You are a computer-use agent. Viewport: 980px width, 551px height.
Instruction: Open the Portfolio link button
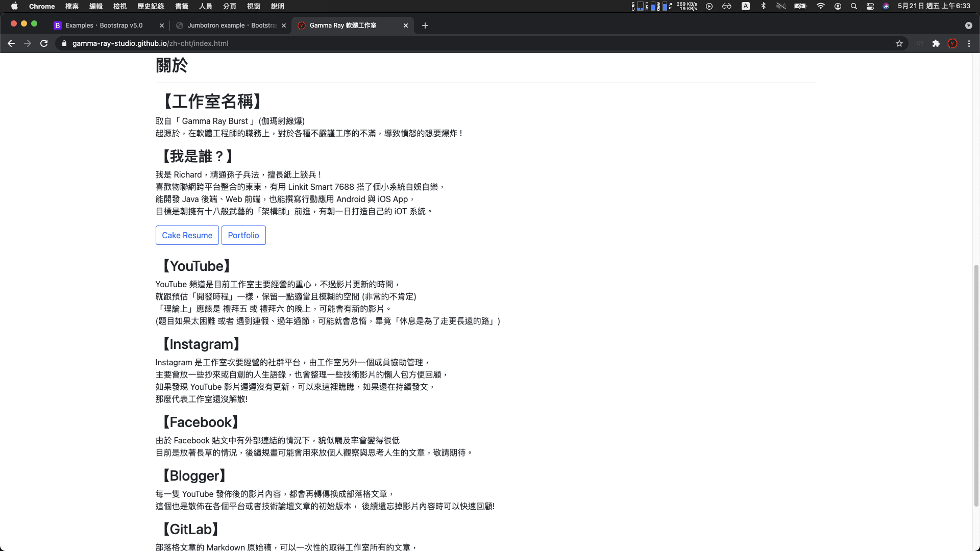coord(243,235)
